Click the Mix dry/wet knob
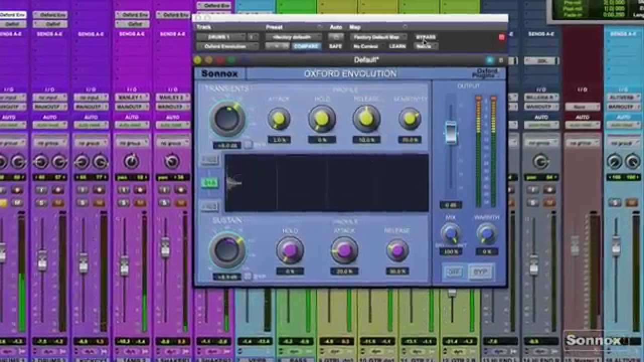Screen dimensions: 644x362 tap(450, 234)
